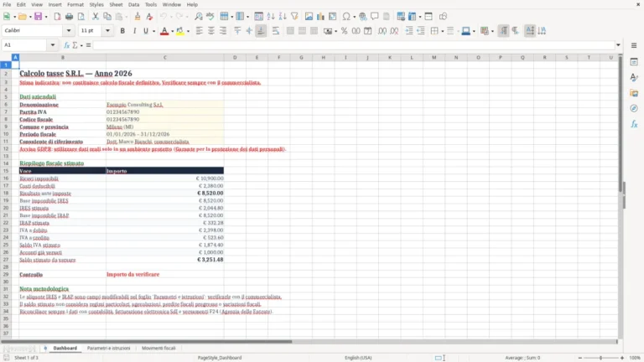This screenshot has height=362, width=644.
Task: Open the Format menu
Action: [75, 4]
